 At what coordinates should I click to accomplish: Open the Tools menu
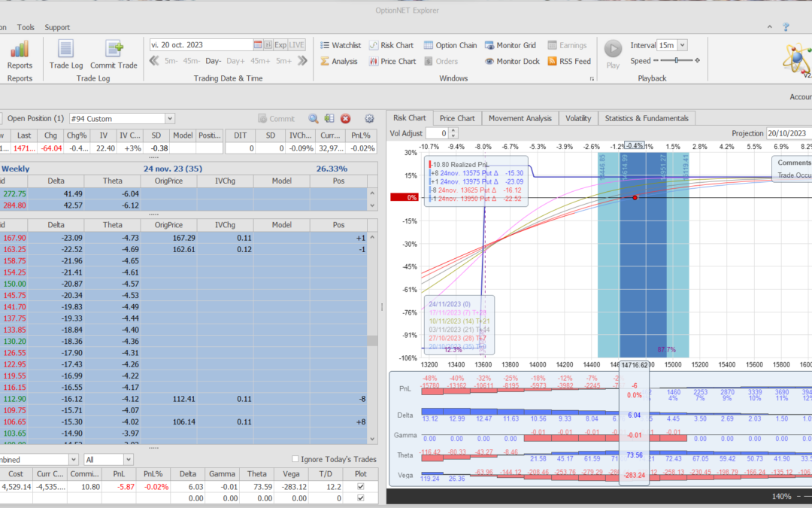[x=26, y=27]
